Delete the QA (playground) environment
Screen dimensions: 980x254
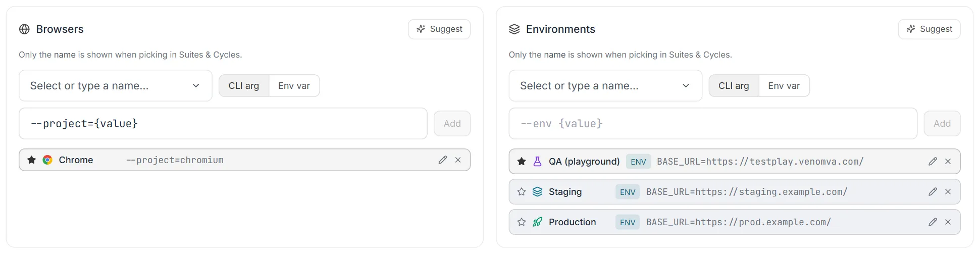tap(948, 162)
